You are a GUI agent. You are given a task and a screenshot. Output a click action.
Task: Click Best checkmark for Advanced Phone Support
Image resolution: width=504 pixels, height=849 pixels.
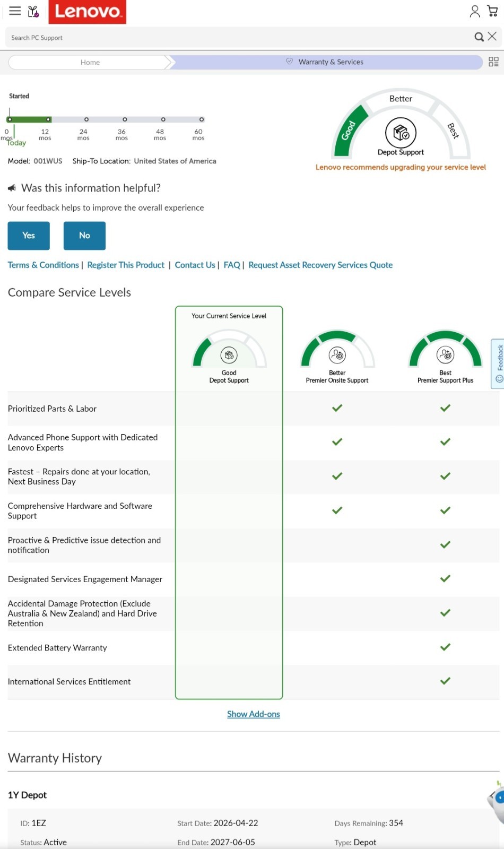coord(445,442)
